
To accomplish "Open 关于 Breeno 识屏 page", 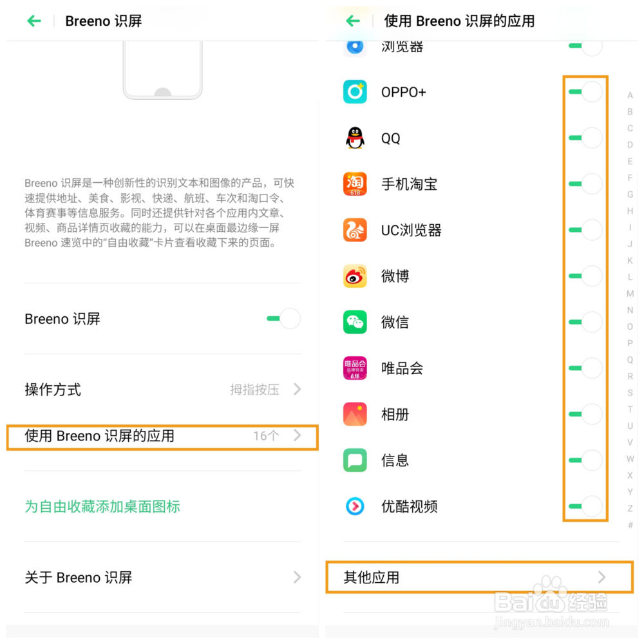I will 163,578.
